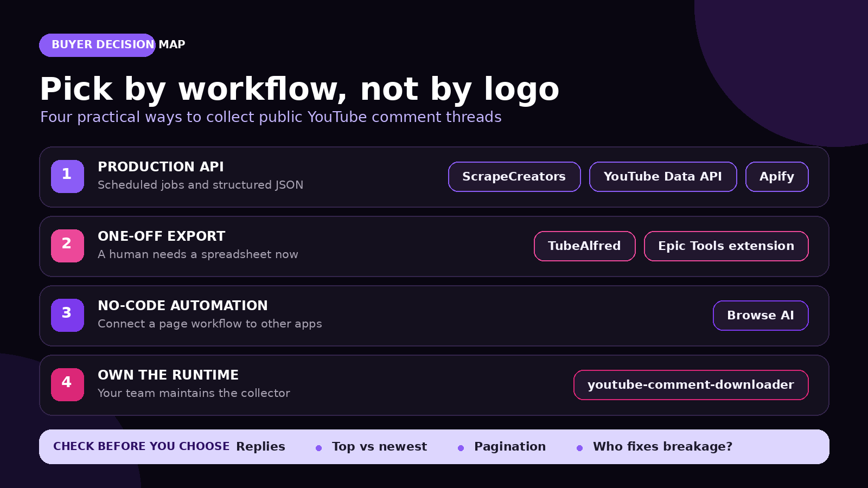The width and height of the screenshot is (868, 488).
Task: Click the 'PRODUCTION API' title
Action: click(x=161, y=167)
